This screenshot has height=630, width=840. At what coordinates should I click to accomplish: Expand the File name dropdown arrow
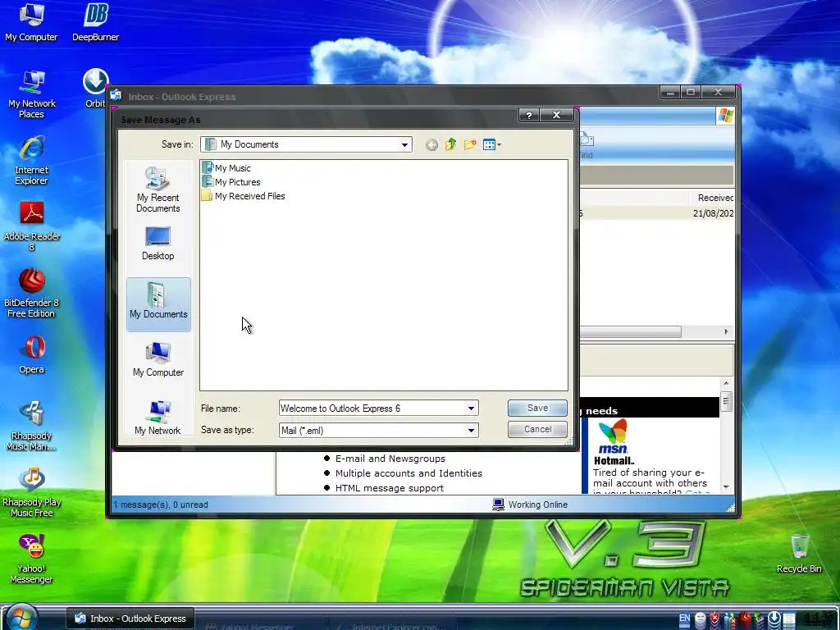click(x=471, y=409)
